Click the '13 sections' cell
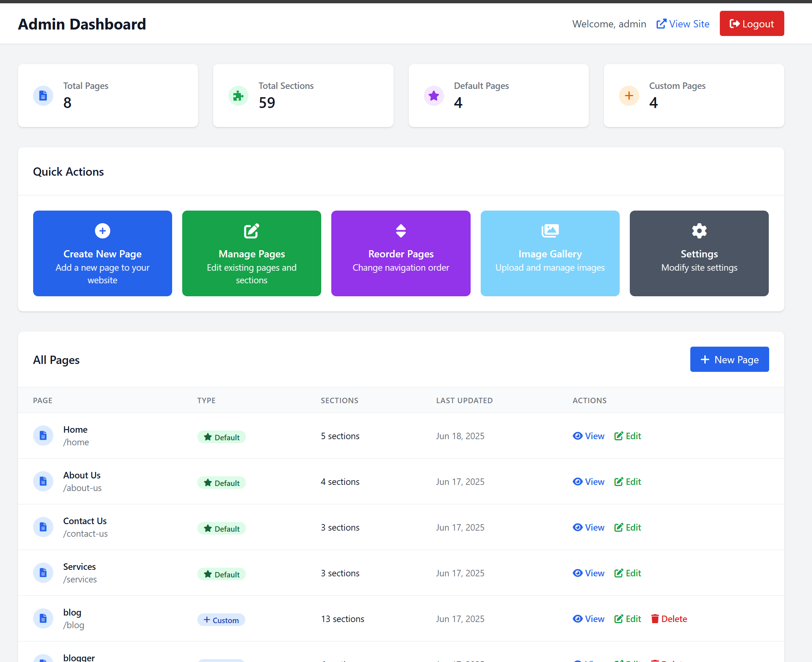 coord(342,619)
